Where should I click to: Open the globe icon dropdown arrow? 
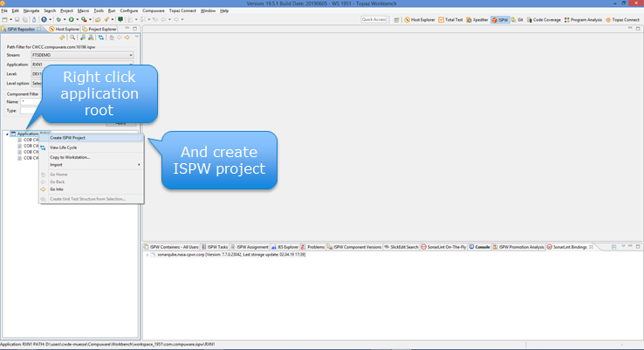coord(50,20)
